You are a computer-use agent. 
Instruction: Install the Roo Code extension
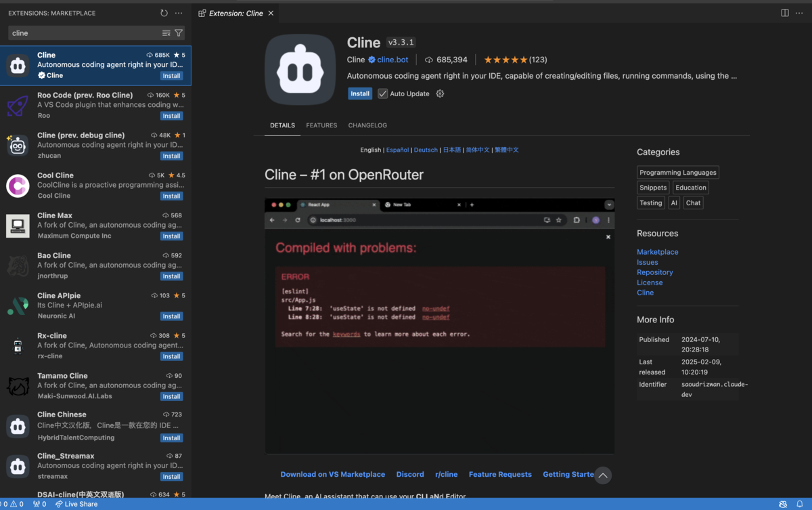pos(171,116)
